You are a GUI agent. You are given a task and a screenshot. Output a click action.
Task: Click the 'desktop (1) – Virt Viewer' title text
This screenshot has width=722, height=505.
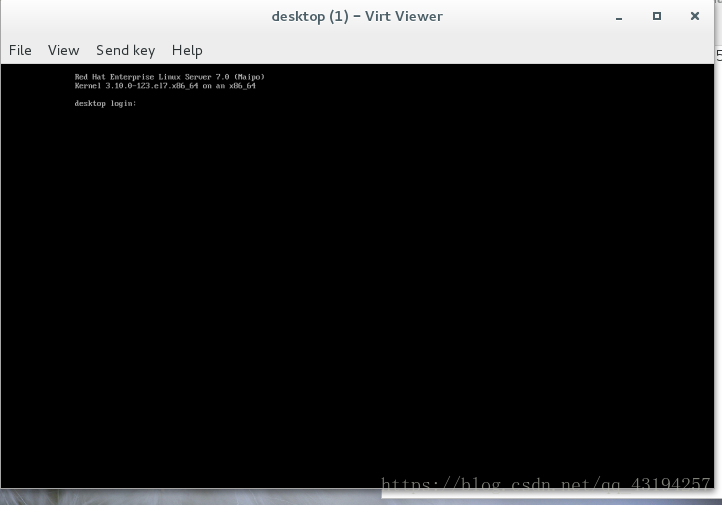tap(357, 17)
